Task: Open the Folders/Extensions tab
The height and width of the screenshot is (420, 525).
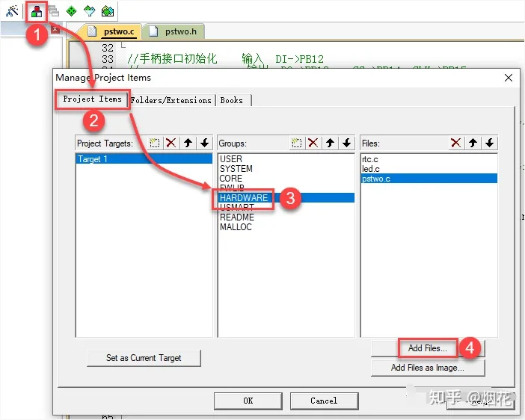Action: pos(171,100)
